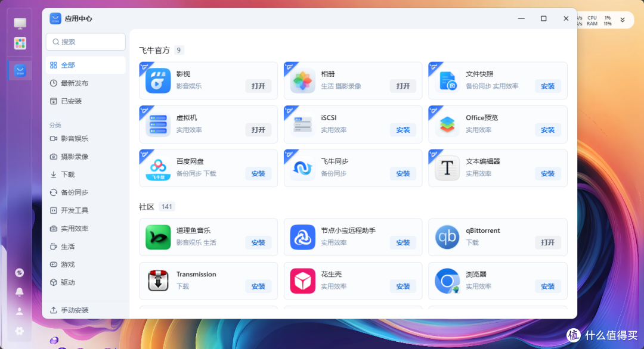The height and width of the screenshot is (349, 644).
Task: Install 飞牛同步 app
Action: (x=403, y=174)
